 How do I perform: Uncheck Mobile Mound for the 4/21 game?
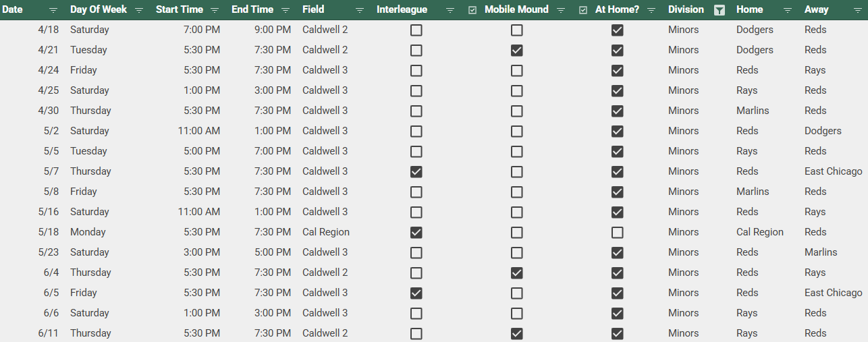(x=516, y=51)
